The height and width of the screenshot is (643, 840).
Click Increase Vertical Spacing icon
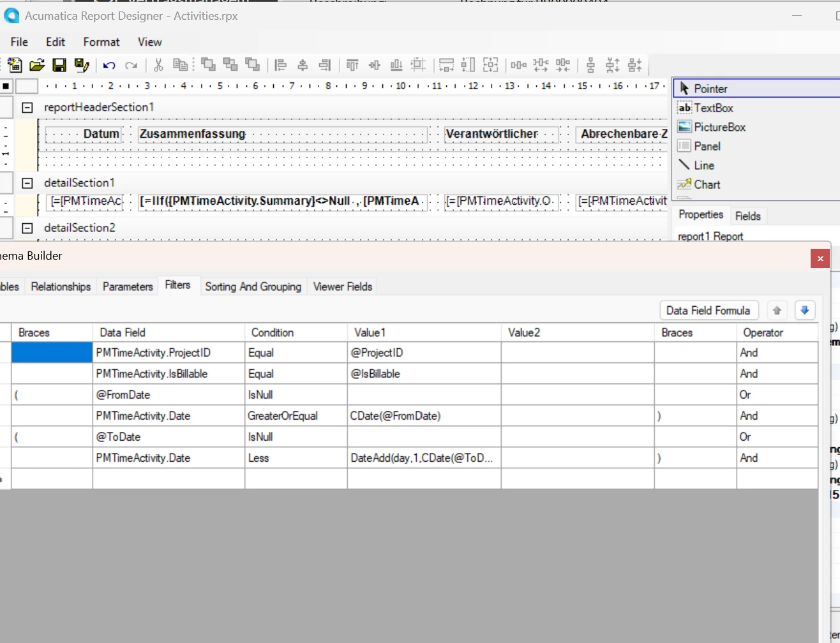click(613, 64)
